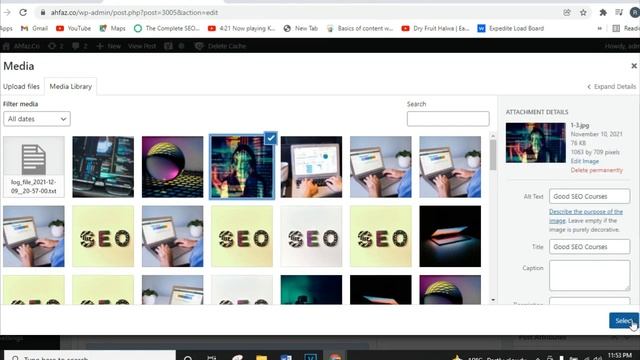Open the Reading list button
This screenshot has width=640, height=360.
tap(625, 28)
